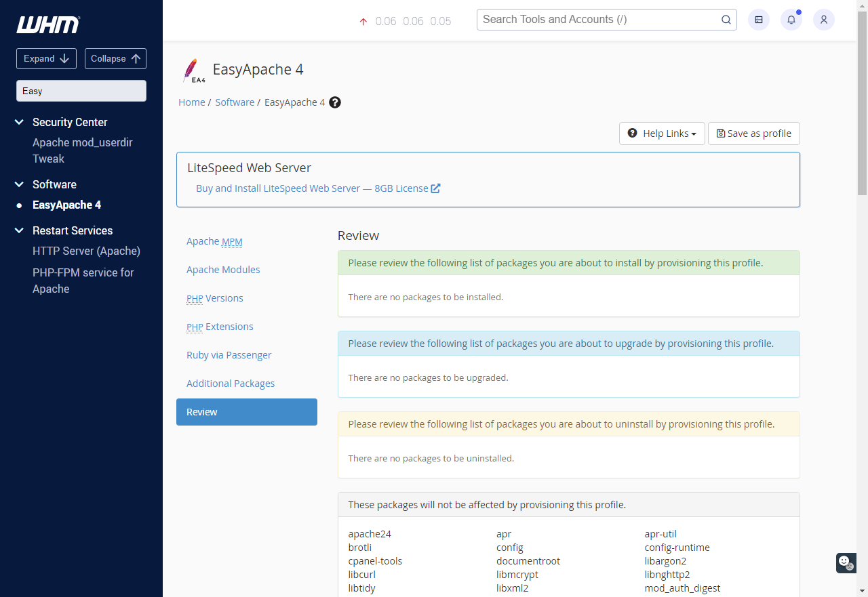Collapse the Restart Services section
868x597 pixels.
tap(19, 230)
